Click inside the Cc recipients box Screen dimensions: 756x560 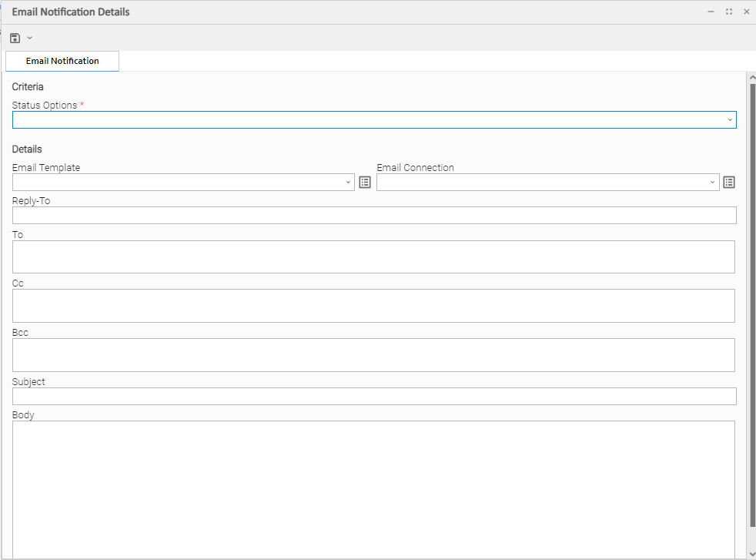(373, 306)
